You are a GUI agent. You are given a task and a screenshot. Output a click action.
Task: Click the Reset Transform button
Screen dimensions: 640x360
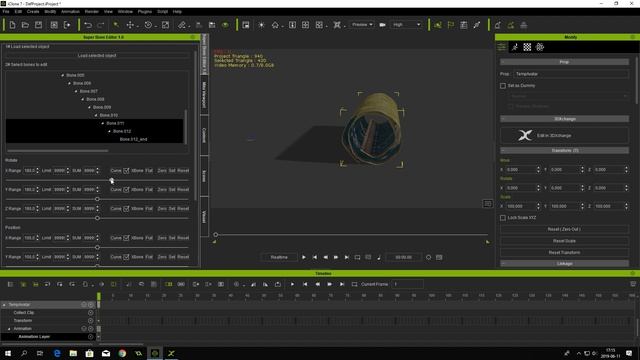(x=564, y=253)
